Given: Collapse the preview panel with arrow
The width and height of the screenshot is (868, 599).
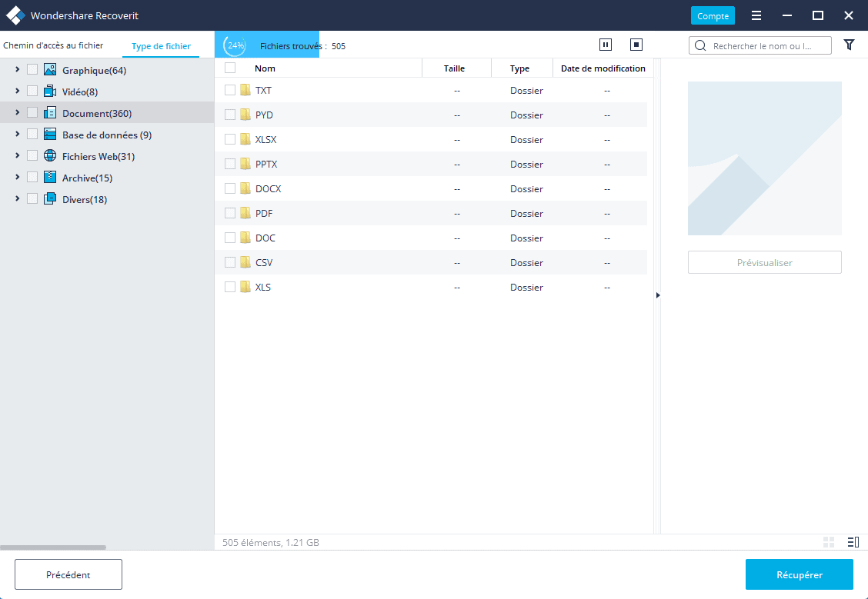Looking at the screenshot, I should pos(657,295).
